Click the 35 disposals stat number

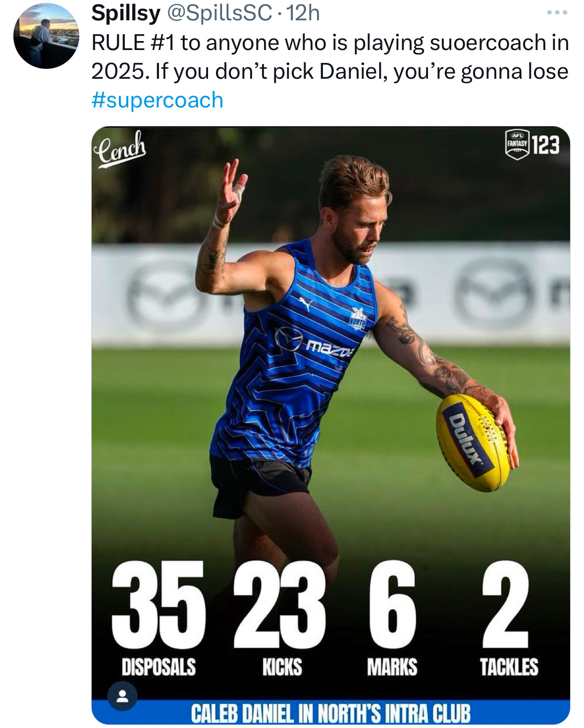[x=158, y=604]
